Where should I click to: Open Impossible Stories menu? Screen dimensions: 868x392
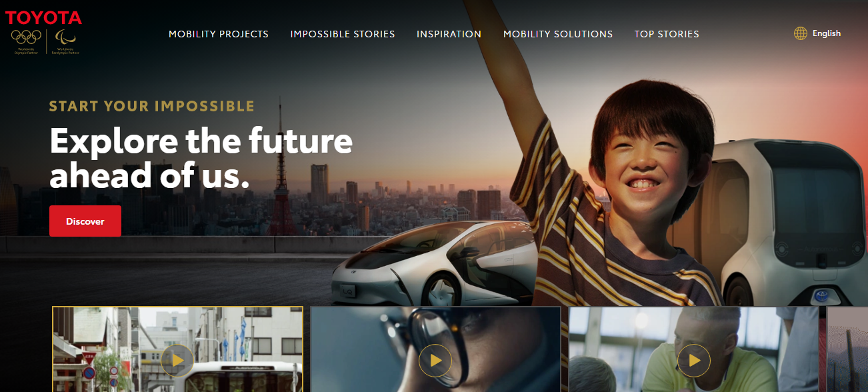point(343,34)
